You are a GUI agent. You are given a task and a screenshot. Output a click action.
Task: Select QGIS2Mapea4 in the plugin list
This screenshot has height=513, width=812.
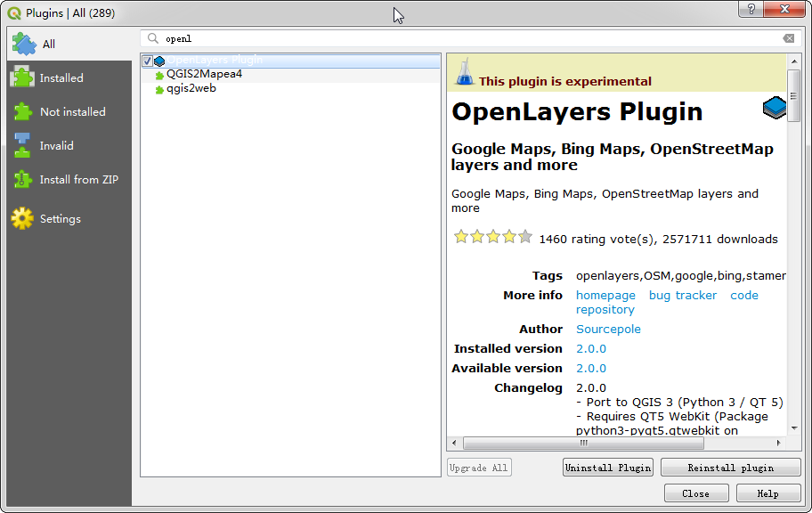pos(290,74)
